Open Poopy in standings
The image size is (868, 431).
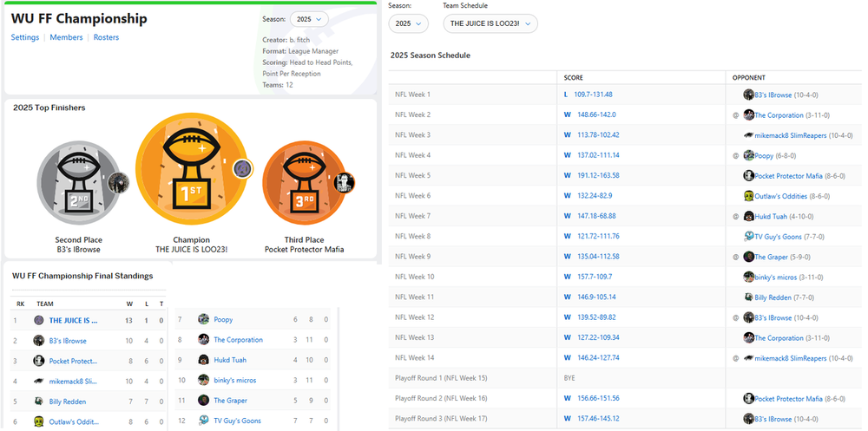point(223,319)
